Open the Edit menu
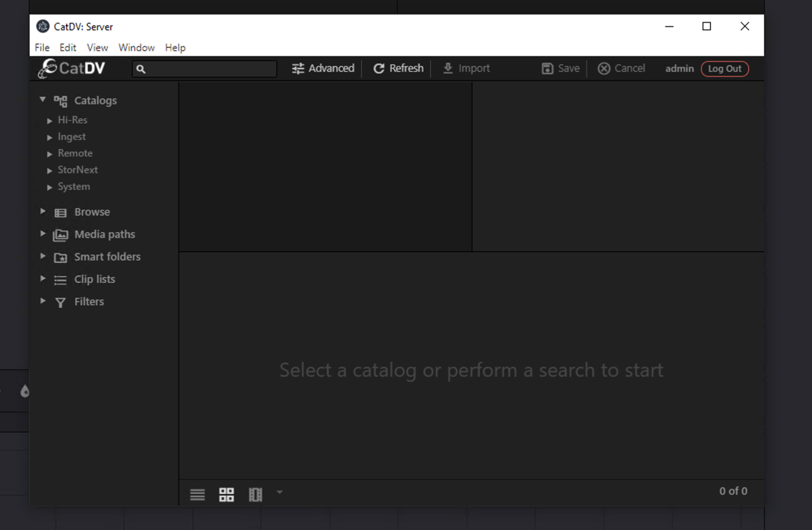This screenshot has width=812, height=530. [x=68, y=47]
